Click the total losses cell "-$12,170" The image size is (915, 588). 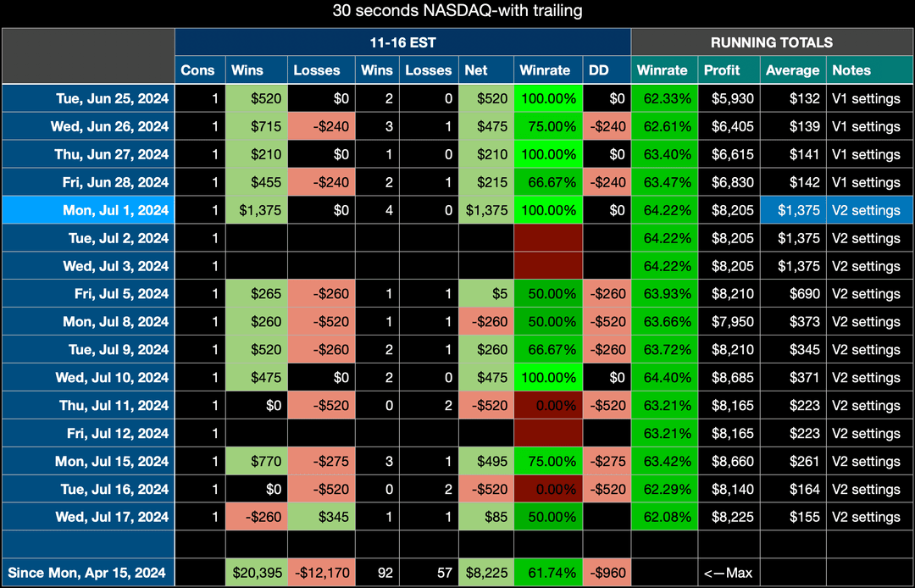tap(321, 573)
